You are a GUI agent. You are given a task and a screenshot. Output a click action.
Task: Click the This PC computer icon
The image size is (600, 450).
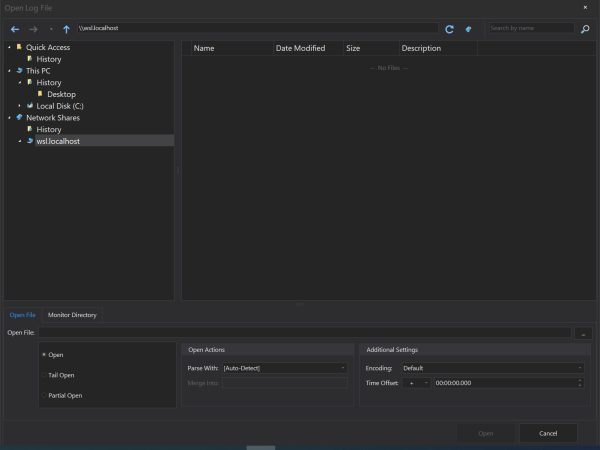tap(20, 70)
